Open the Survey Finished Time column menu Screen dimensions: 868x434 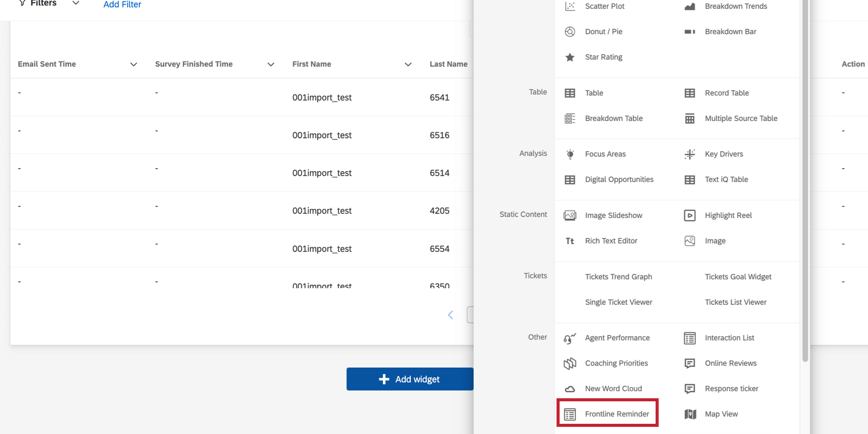(271, 64)
